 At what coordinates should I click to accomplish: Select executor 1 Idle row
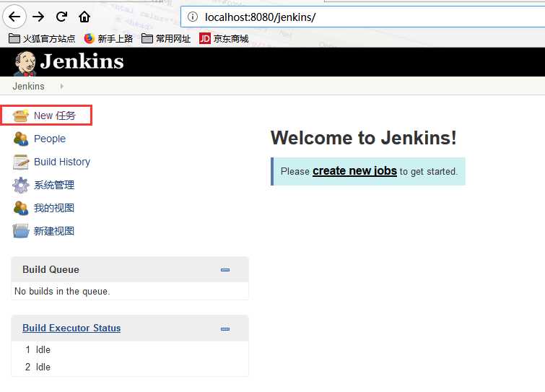130,349
